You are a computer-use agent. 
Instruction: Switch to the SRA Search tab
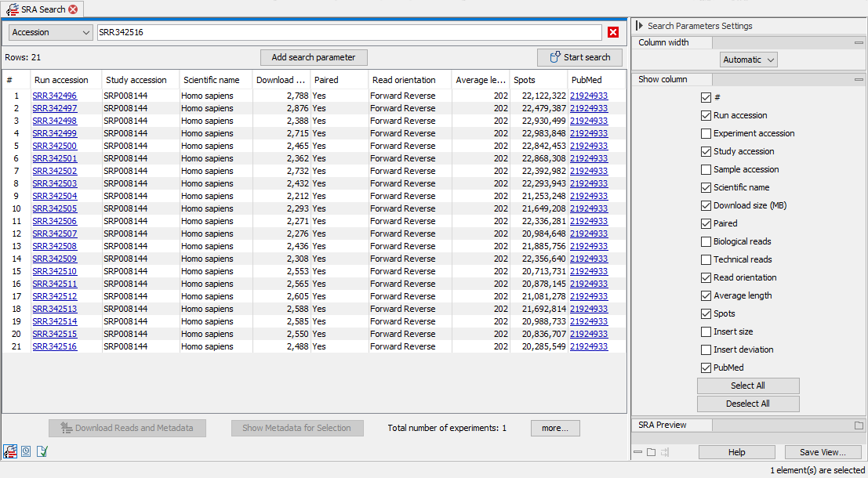pos(38,9)
